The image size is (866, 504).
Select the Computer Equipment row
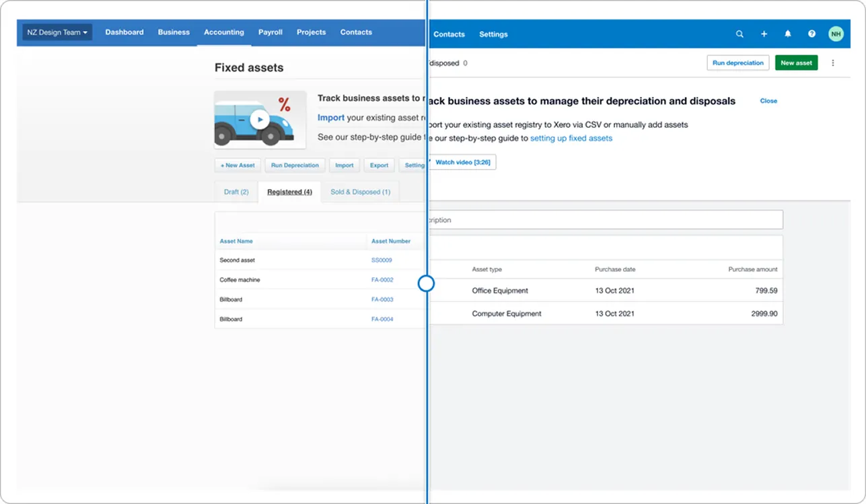[x=606, y=314]
